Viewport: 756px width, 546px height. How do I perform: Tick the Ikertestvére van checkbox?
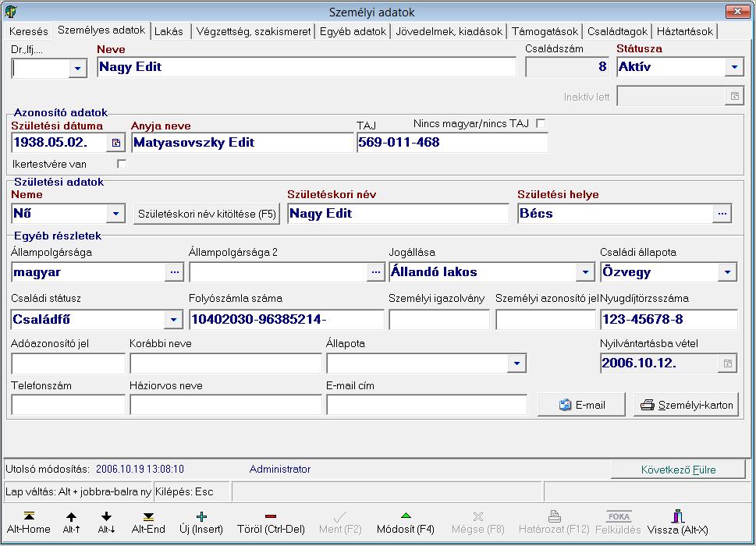[122, 164]
